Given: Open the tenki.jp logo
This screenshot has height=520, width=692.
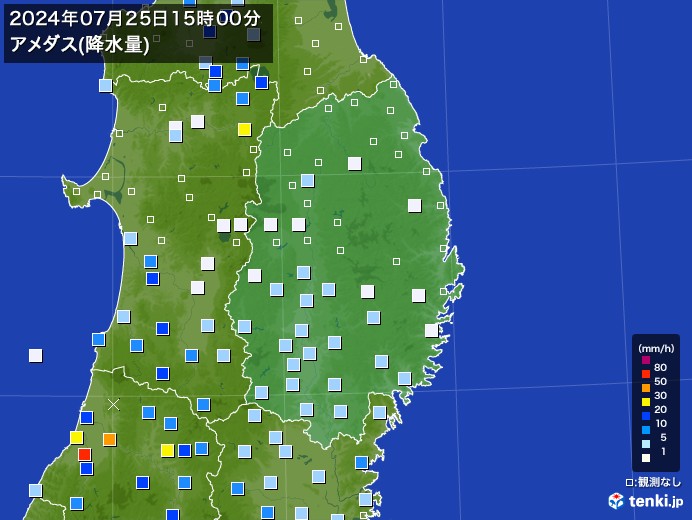Looking at the screenshot, I should coord(646,501).
